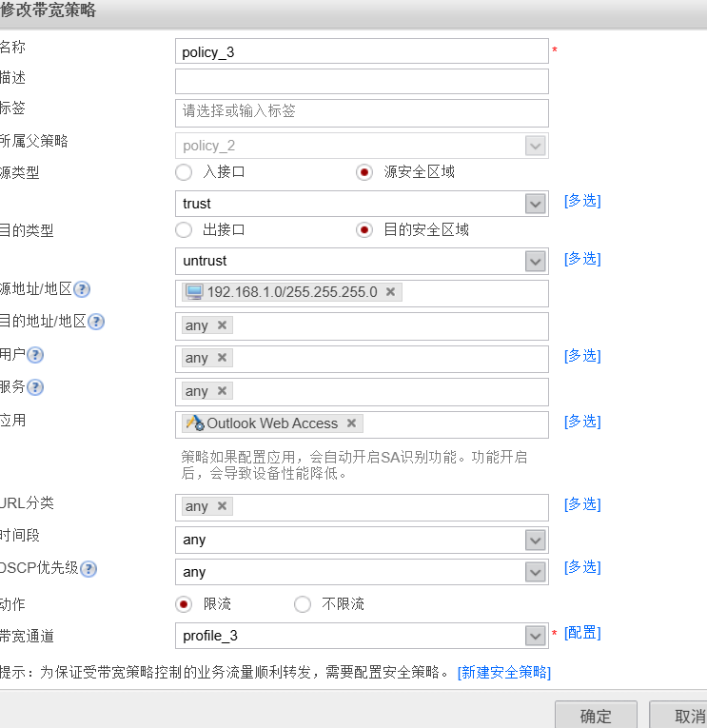Open the trust source zone dropdown

[535, 204]
